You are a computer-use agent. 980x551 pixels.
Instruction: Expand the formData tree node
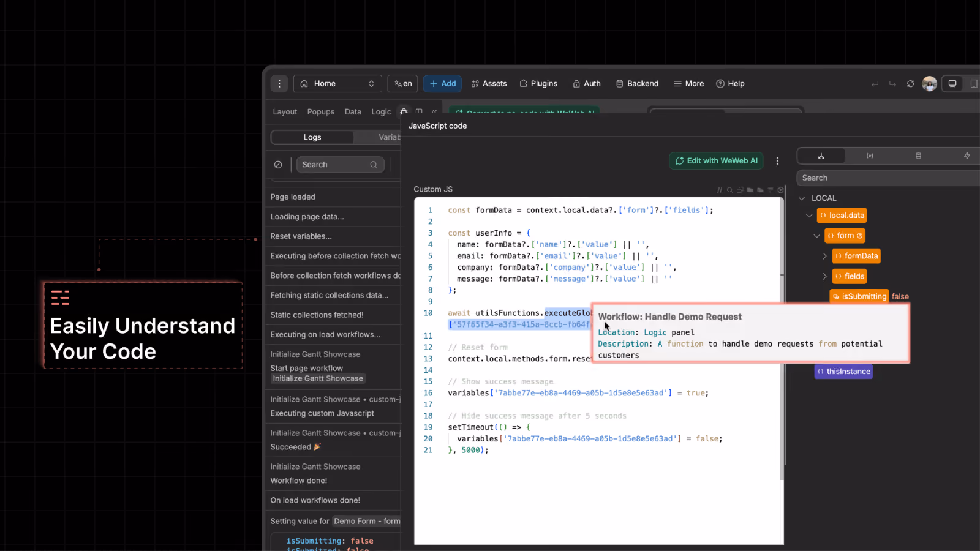(x=824, y=256)
